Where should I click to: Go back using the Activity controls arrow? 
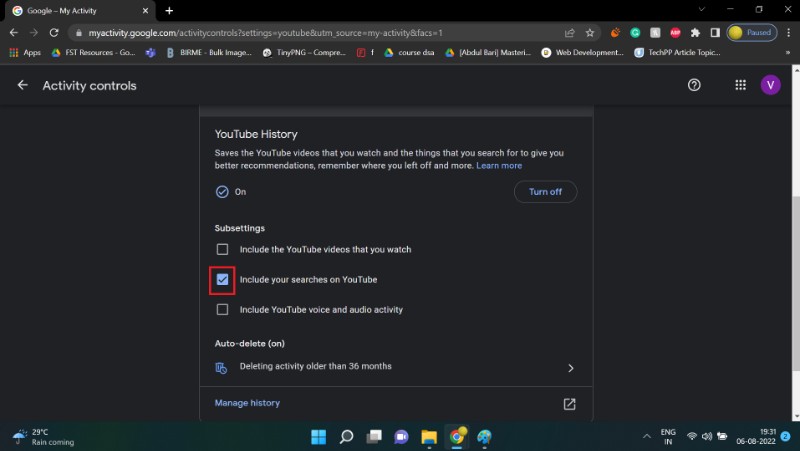22,85
